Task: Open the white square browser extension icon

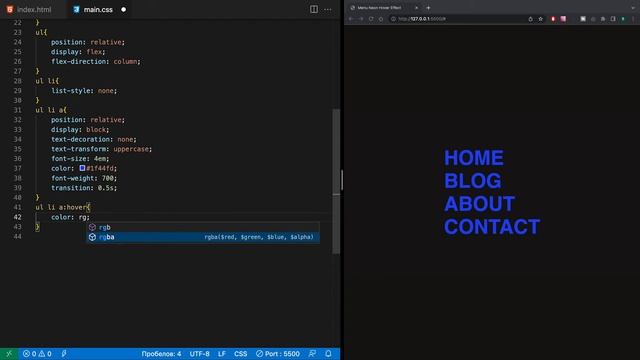Action: click(x=583, y=19)
